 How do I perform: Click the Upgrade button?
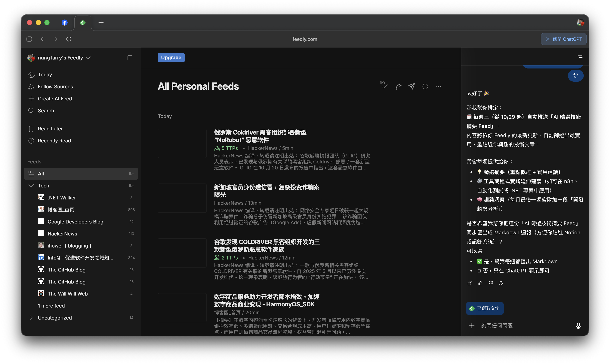[x=171, y=58]
